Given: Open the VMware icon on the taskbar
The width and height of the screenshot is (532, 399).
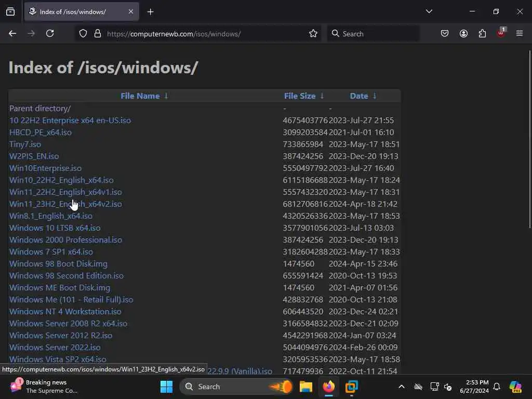Looking at the screenshot, I should tap(352, 387).
